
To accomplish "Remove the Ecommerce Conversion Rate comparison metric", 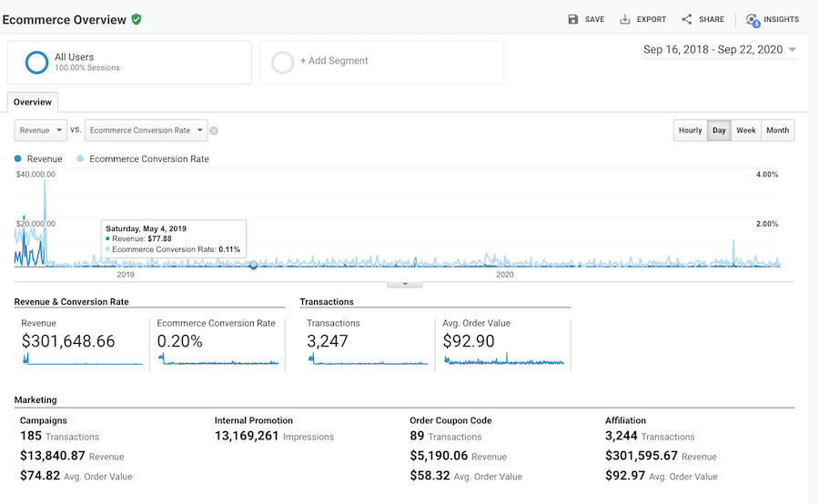I will click(214, 131).
